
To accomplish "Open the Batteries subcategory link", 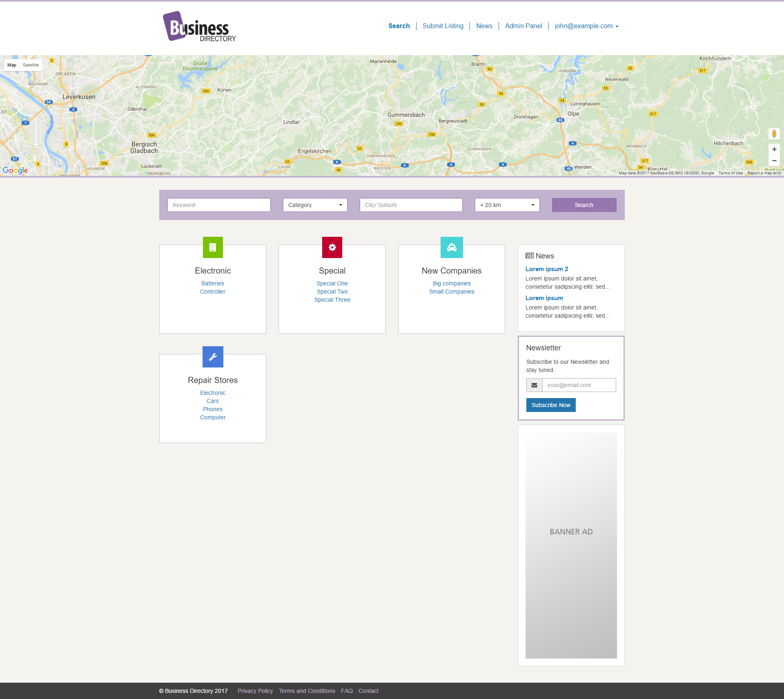I will (x=212, y=283).
